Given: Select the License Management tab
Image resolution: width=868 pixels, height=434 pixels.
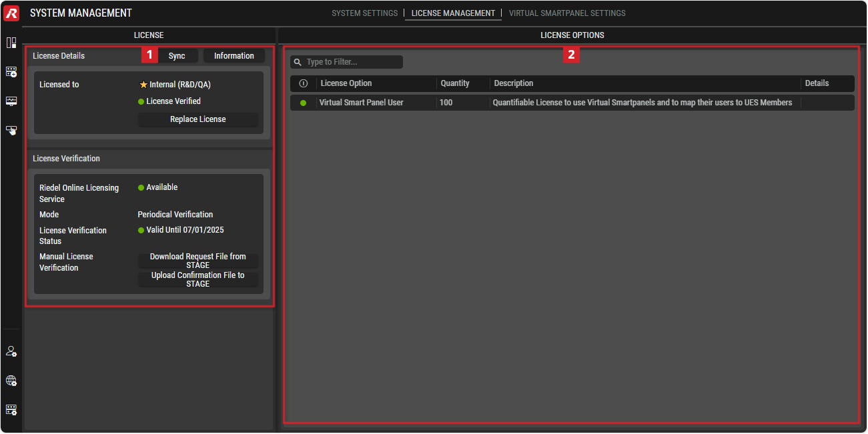Looking at the screenshot, I should coord(453,13).
